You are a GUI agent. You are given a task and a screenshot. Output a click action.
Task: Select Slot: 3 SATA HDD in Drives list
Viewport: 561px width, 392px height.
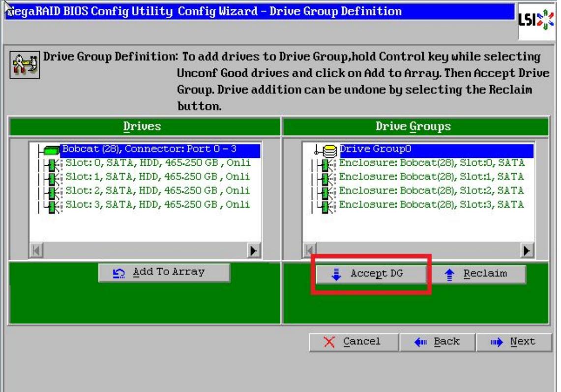tap(158, 205)
